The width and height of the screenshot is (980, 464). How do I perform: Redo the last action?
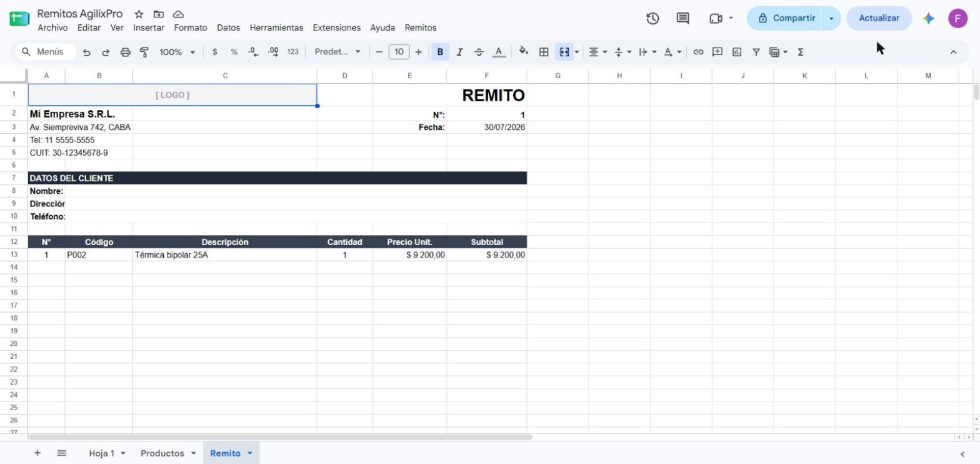(x=106, y=52)
